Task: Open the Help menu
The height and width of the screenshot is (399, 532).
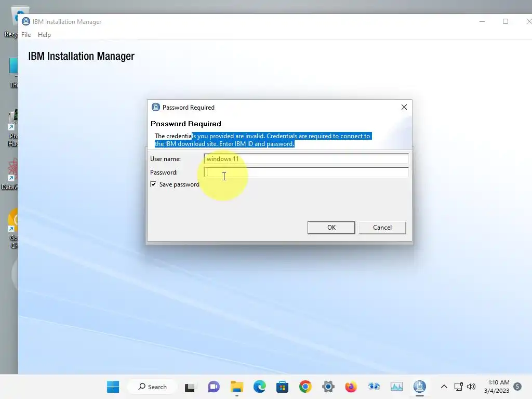Action: [44, 35]
